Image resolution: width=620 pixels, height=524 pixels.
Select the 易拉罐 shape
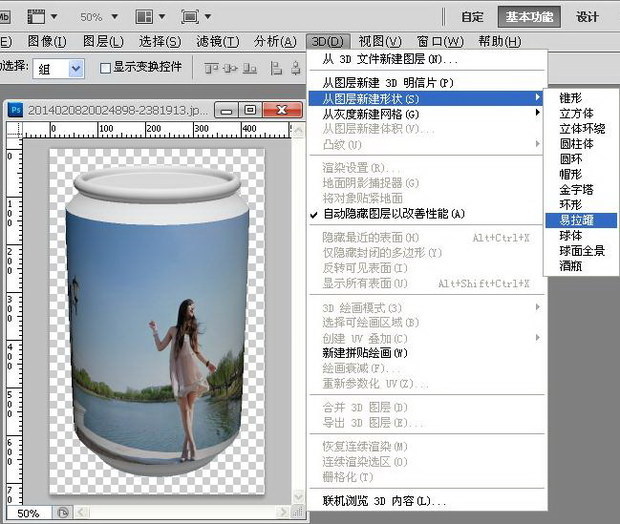581,220
